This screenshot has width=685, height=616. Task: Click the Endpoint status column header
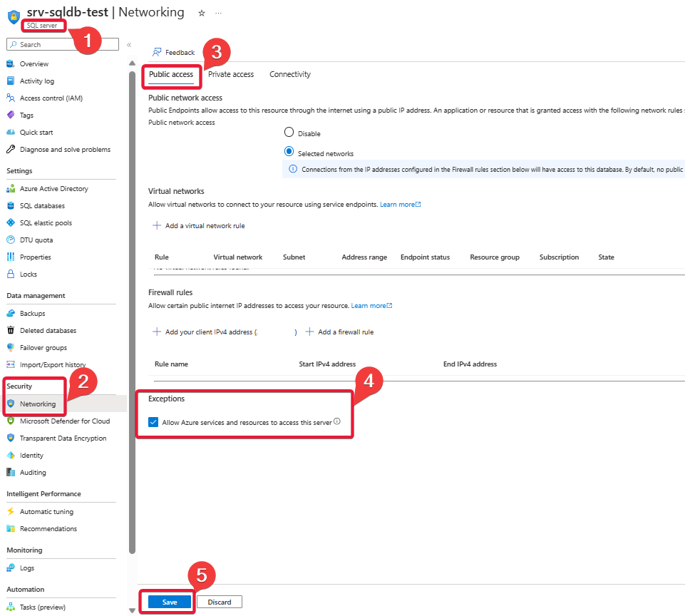(x=425, y=257)
